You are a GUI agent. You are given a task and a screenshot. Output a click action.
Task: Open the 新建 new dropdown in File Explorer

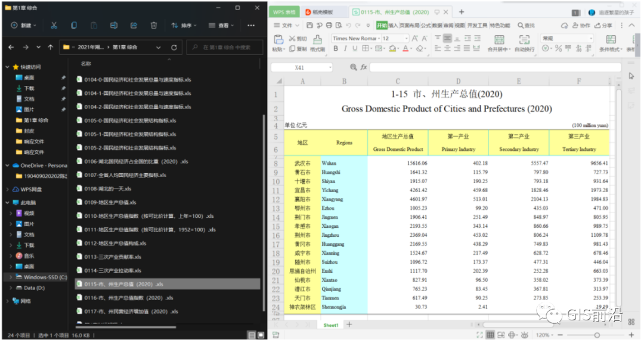tap(23, 26)
